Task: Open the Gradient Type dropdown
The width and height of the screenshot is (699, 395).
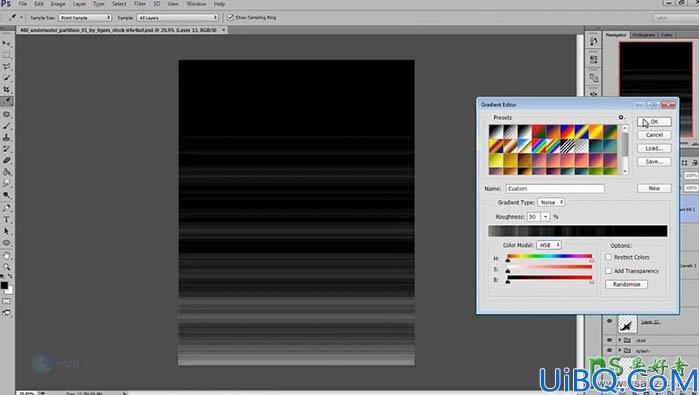Action: [551, 202]
